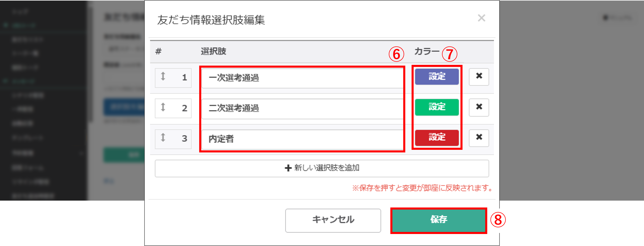
Task: Click the number 1 order handle box
Action: [x=173, y=78]
